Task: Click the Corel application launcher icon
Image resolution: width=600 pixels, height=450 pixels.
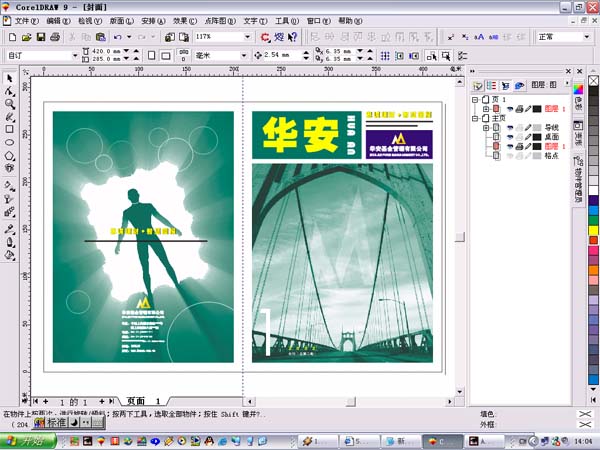Action: click(x=265, y=37)
